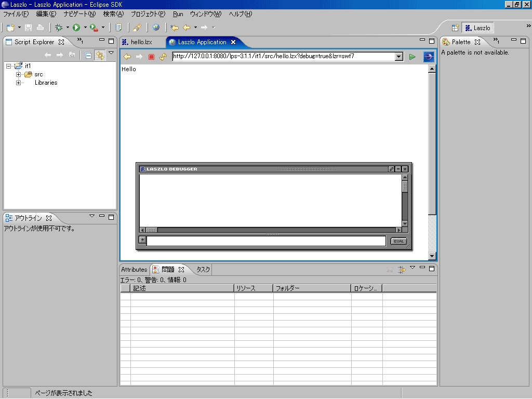532x399 pixels.
Task: Click main toolbar Back navigation arrow
Action: pos(187,28)
